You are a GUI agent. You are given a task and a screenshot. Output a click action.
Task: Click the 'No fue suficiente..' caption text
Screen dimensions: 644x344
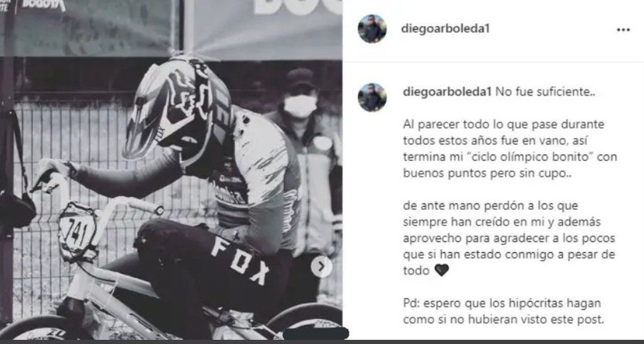pos(545,92)
